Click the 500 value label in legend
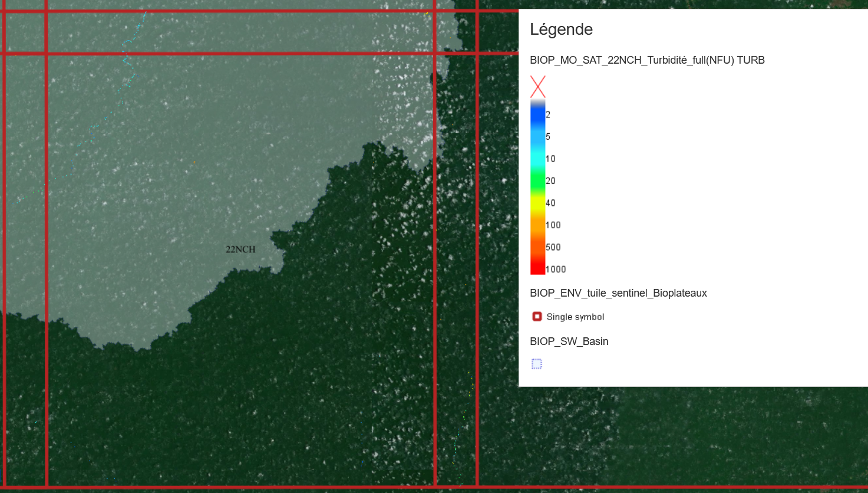Screen dimensions: 868x493 (x=553, y=247)
